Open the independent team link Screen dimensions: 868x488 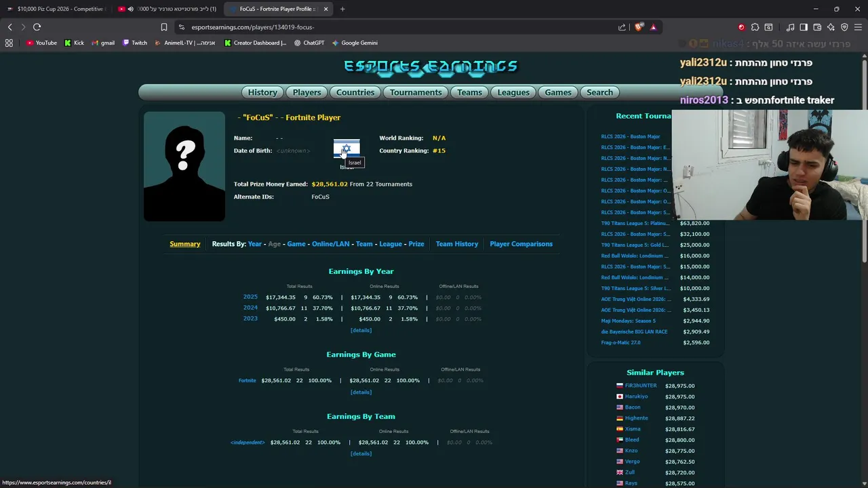248,443
